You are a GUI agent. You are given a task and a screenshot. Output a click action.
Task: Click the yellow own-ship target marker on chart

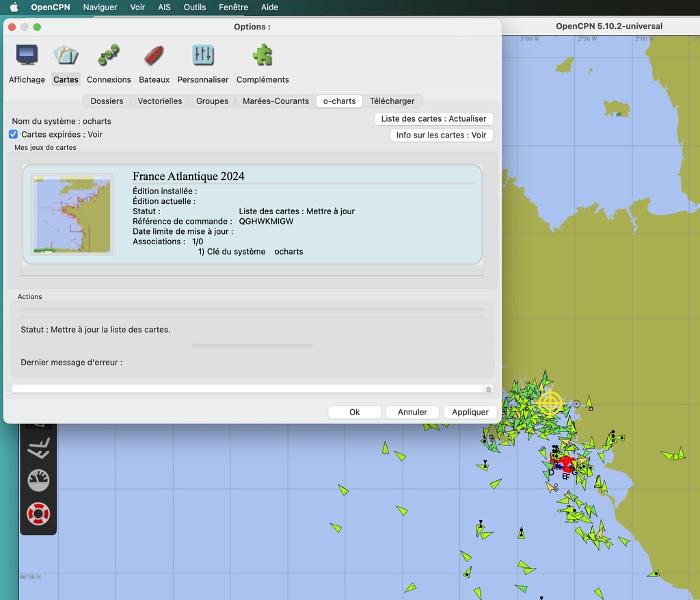tap(550, 404)
